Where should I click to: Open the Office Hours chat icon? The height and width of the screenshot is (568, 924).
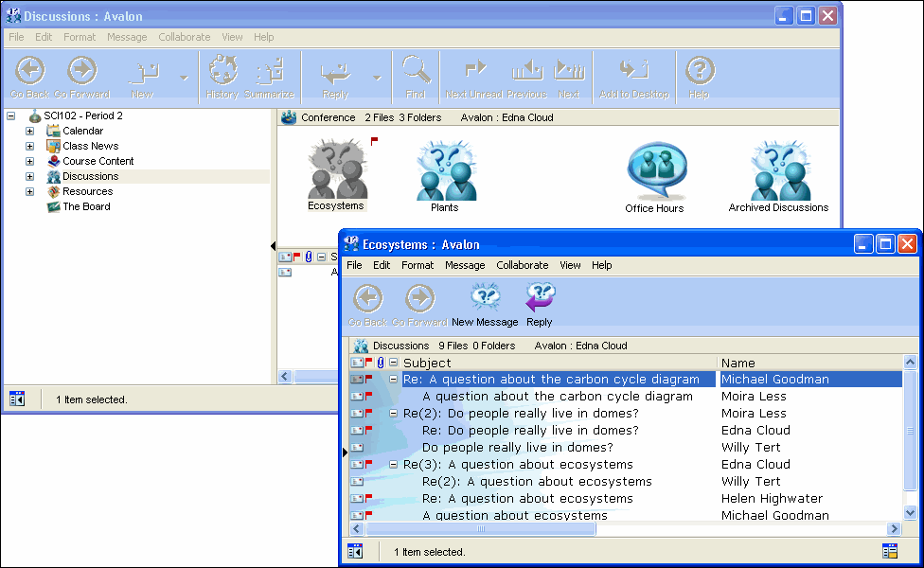654,171
